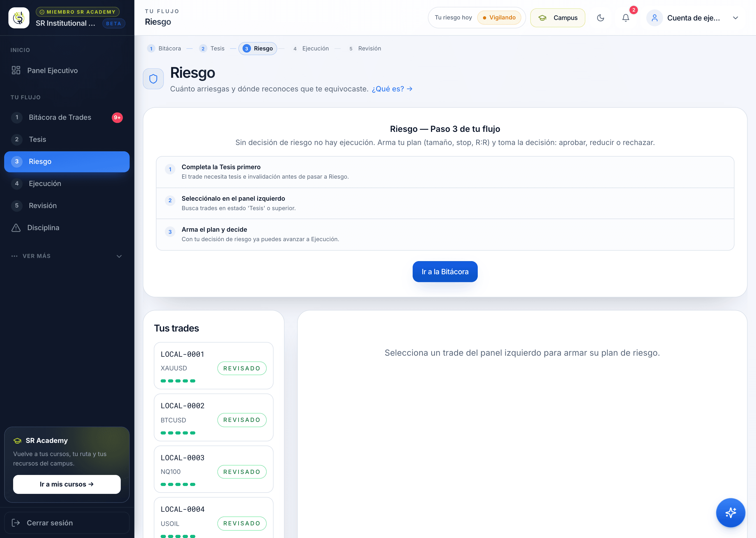This screenshot has width=756, height=538.
Task: Click the shield icon beside the Riesgo heading
Action: pos(153,79)
